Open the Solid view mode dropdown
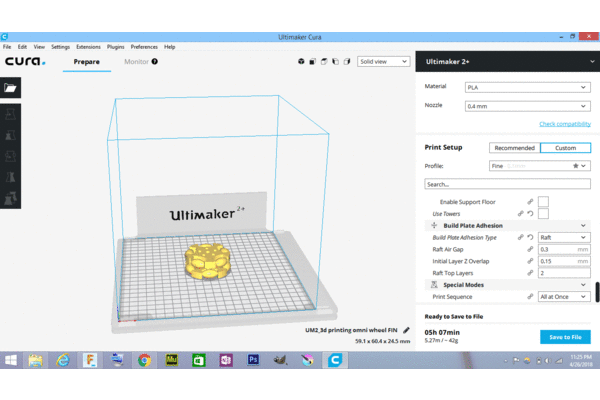 (x=383, y=61)
